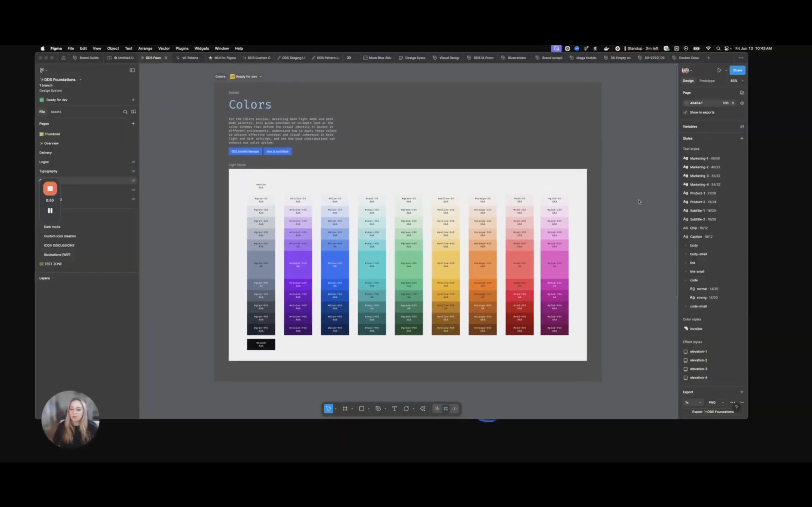Viewport: 812px width, 507px height.
Task: Open the Variables panel icon
Action: [742, 126]
